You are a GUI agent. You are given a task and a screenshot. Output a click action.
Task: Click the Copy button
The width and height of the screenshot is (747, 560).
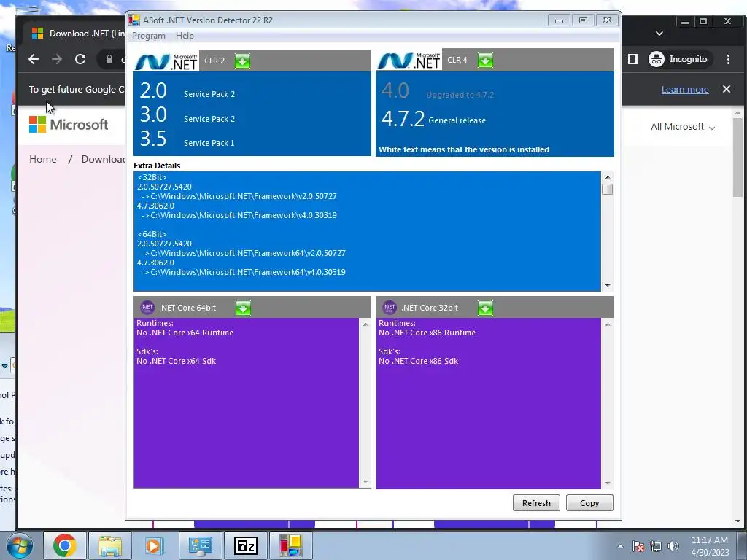(589, 503)
